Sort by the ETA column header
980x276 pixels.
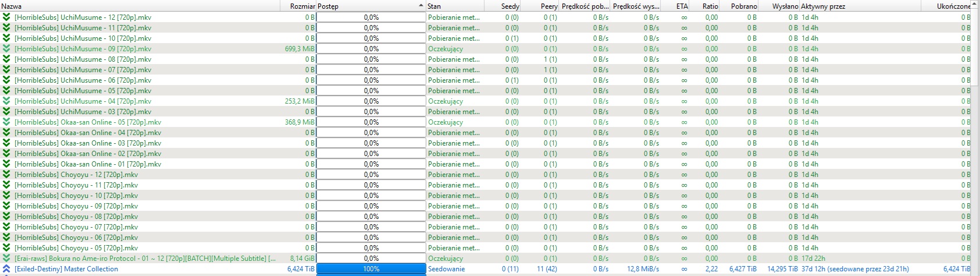coord(676,6)
